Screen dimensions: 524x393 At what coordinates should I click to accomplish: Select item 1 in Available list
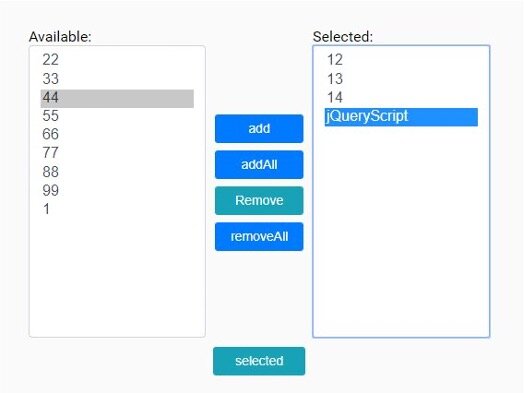coord(117,209)
